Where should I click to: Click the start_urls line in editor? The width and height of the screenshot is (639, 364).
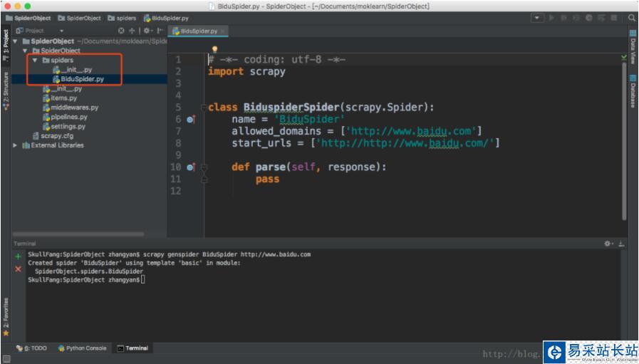pos(366,143)
